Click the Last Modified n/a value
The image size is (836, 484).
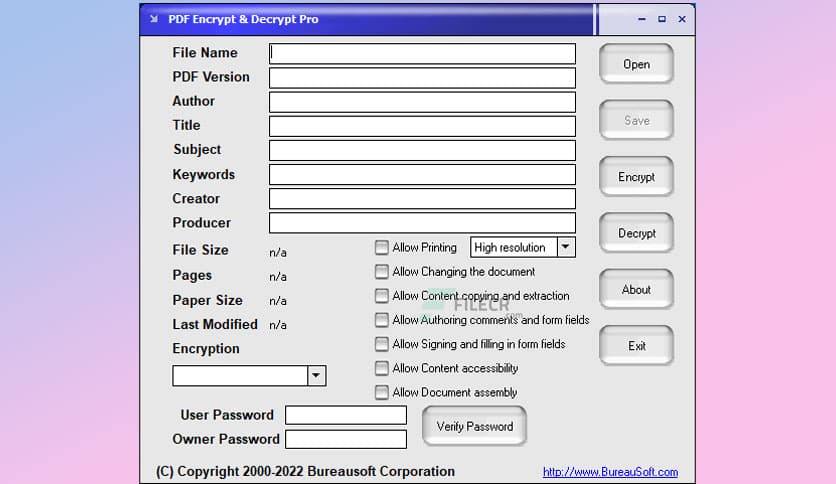(x=278, y=325)
